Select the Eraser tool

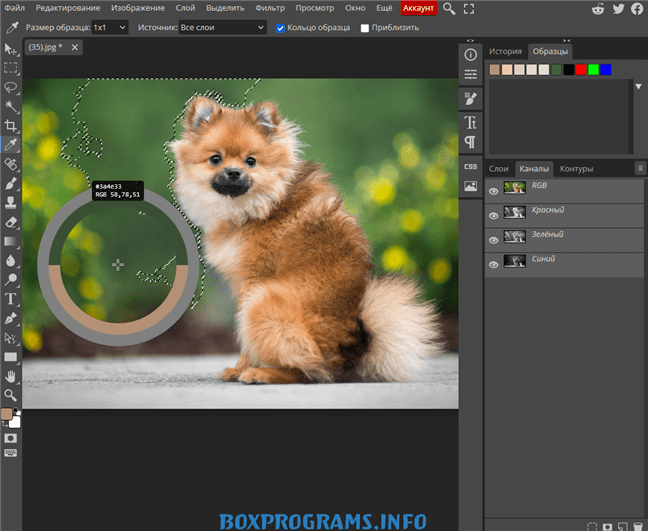[10, 222]
